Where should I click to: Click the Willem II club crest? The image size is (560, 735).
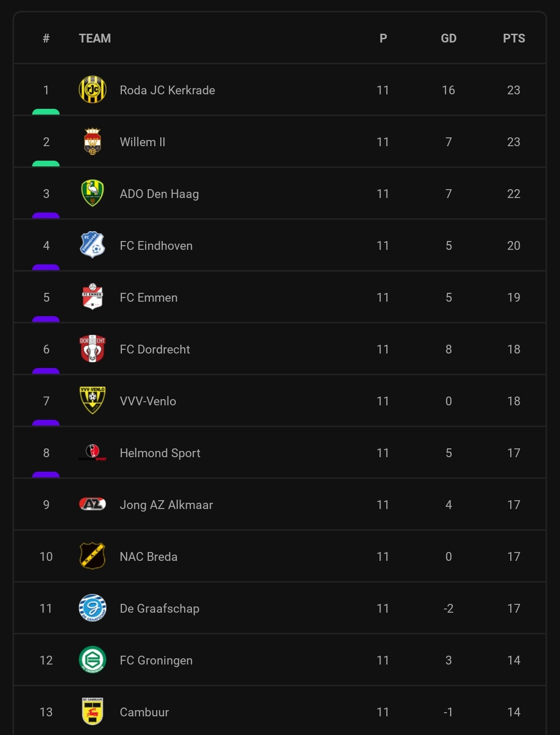[x=92, y=142]
